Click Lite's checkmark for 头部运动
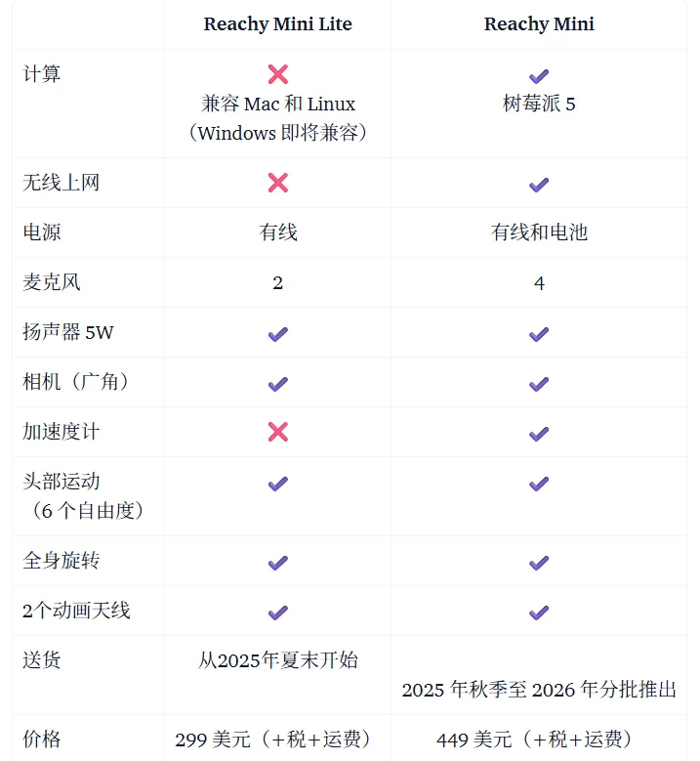This screenshot has height=761, width=700. point(278,484)
